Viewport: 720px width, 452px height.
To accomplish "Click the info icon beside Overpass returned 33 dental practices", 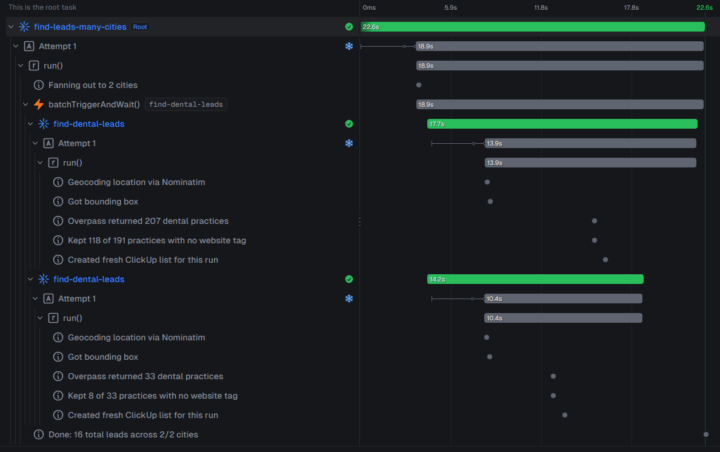I will click(58, 376).
